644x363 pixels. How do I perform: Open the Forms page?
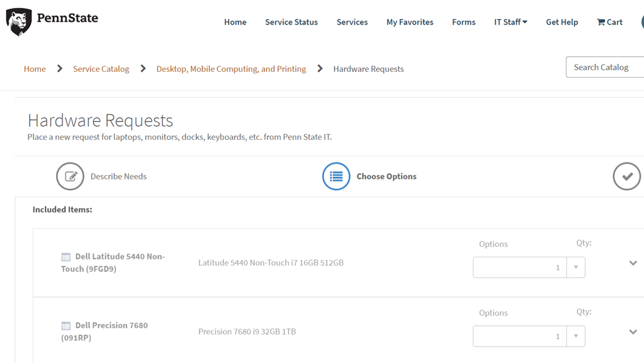pos(464,22)
